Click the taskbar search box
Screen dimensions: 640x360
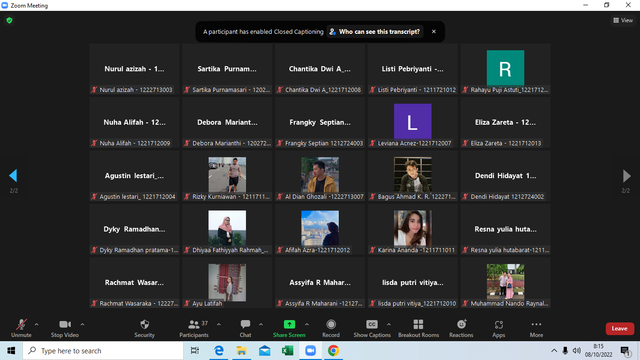[x=103, y=351]
